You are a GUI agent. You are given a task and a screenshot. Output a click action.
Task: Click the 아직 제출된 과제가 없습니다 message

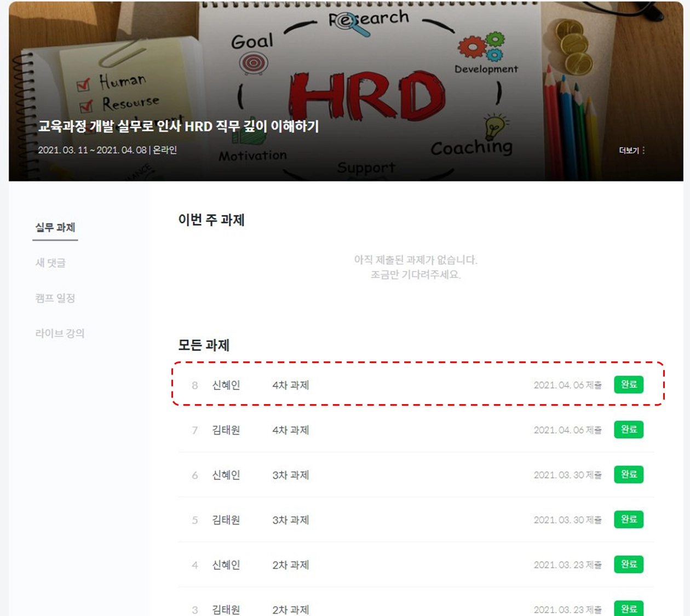pyautogui.click(x=416, y=260)
